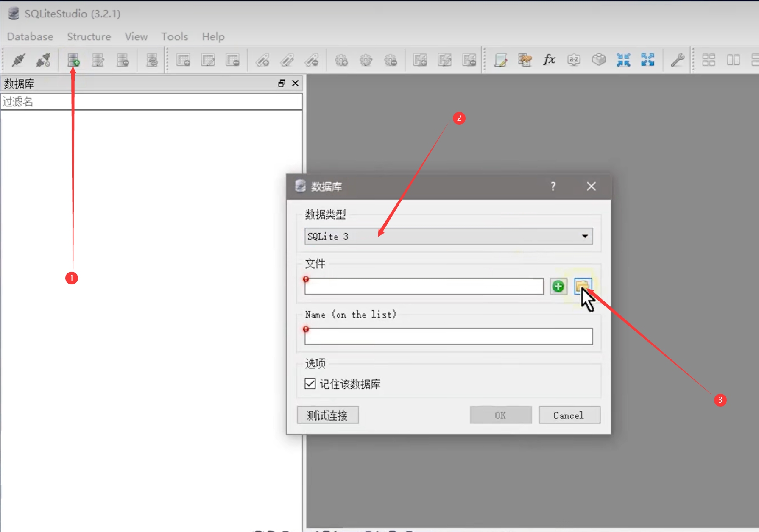Open the SQL editor icon
The image size is (759, 532).
click(500, 60)
